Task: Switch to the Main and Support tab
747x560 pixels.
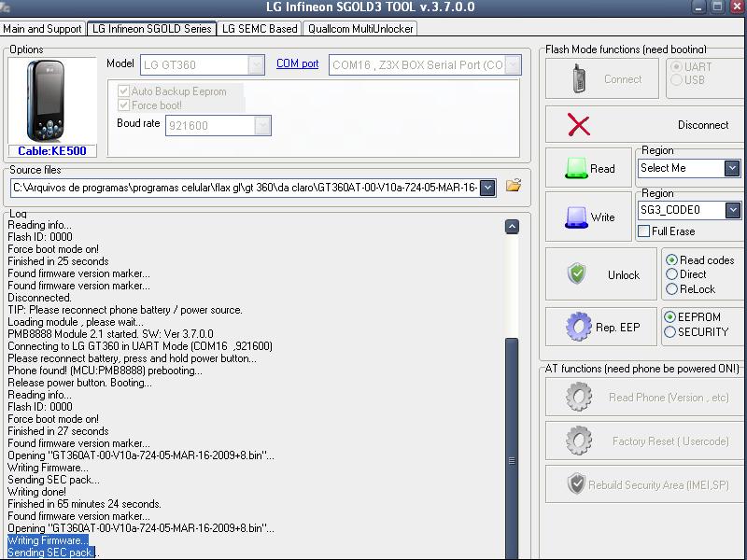Action: pos(43,29)
